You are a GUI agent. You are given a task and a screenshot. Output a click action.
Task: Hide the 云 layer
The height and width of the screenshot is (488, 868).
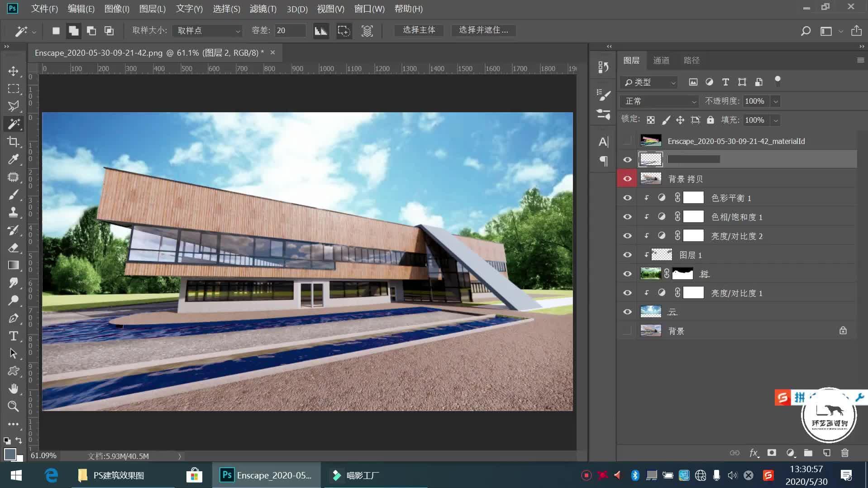point(627,312)
